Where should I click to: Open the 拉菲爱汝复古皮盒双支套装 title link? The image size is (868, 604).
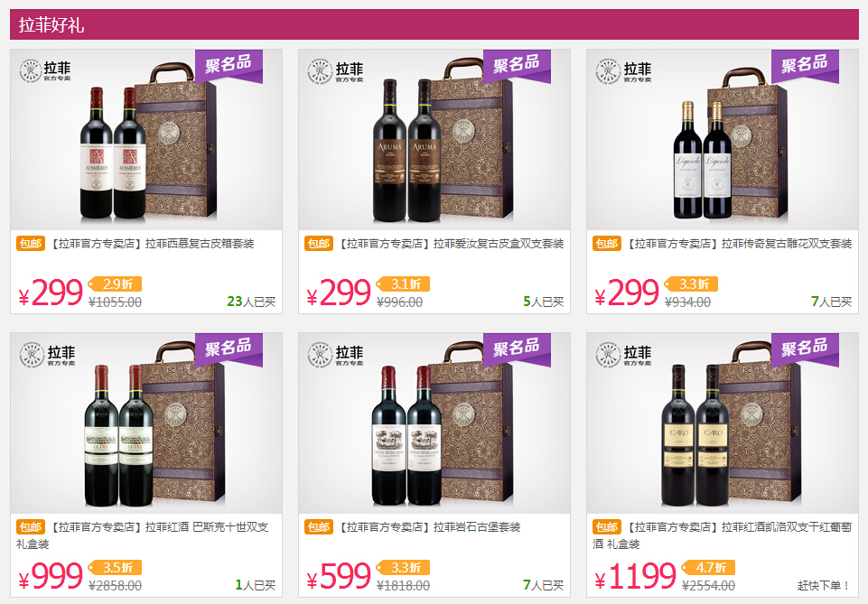pyautogui.click(x=451, y=244)
